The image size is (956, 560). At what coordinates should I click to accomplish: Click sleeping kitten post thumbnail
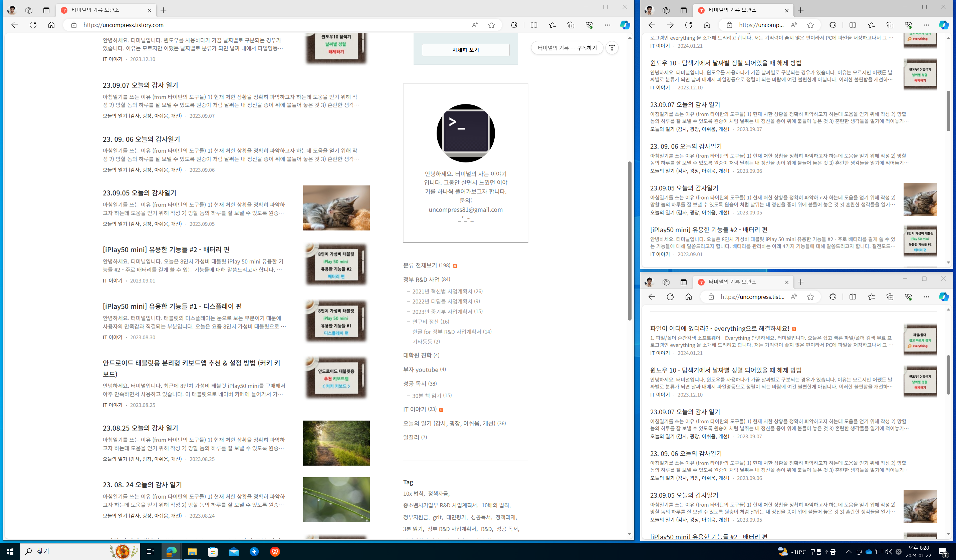[x=336, y=208]
